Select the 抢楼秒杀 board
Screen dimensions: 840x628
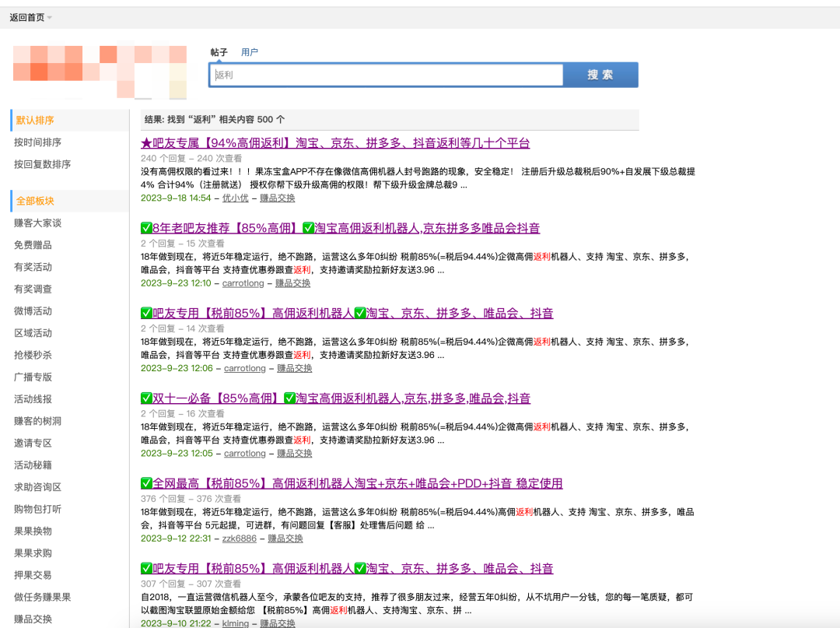(33, 355)
